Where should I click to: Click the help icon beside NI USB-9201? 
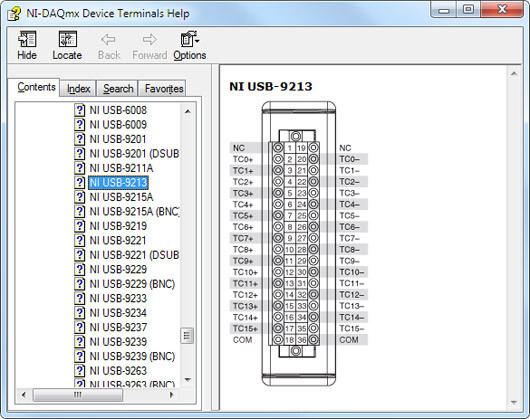point(79,139)
